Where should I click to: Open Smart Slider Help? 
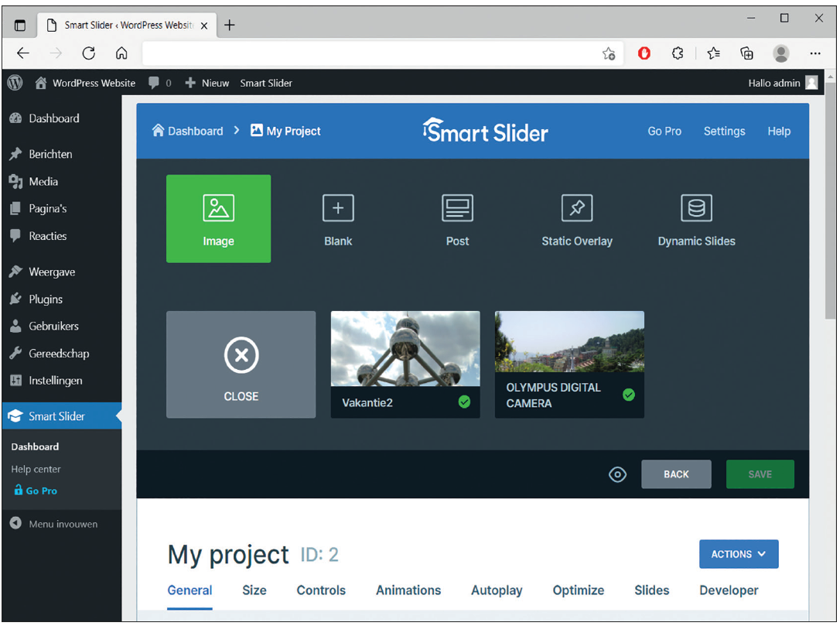point(779,132)
